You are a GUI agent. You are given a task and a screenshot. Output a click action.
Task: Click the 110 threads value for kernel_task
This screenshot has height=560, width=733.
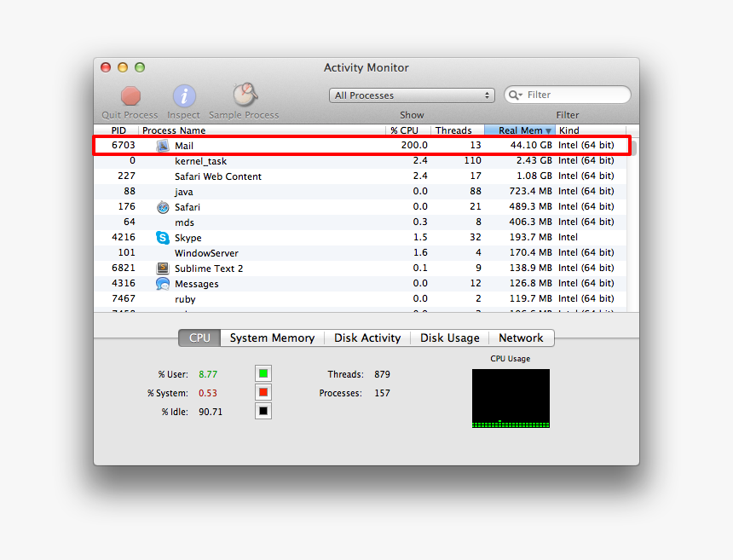473,160
